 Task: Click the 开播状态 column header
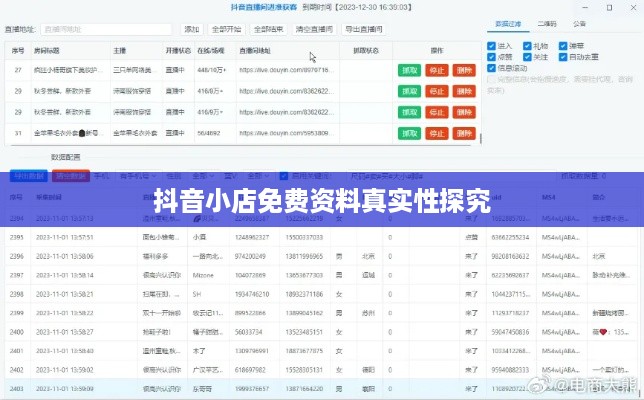[x=178, y=51]
